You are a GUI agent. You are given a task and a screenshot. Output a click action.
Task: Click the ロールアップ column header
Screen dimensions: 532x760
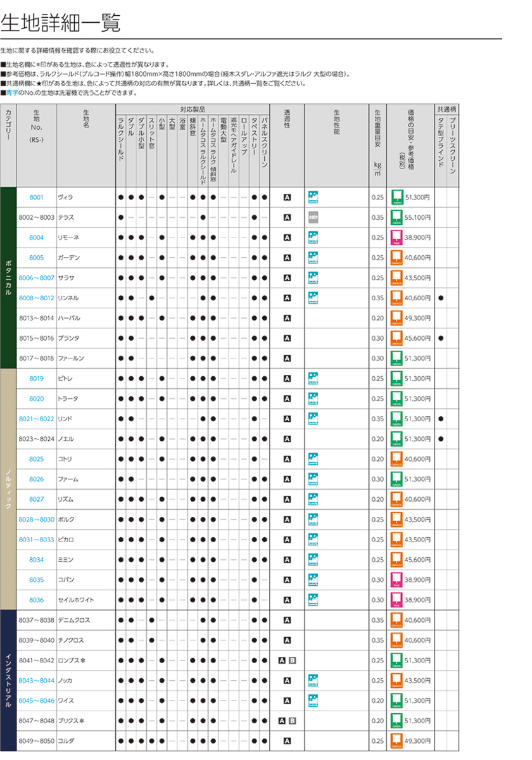coord(244,137)
